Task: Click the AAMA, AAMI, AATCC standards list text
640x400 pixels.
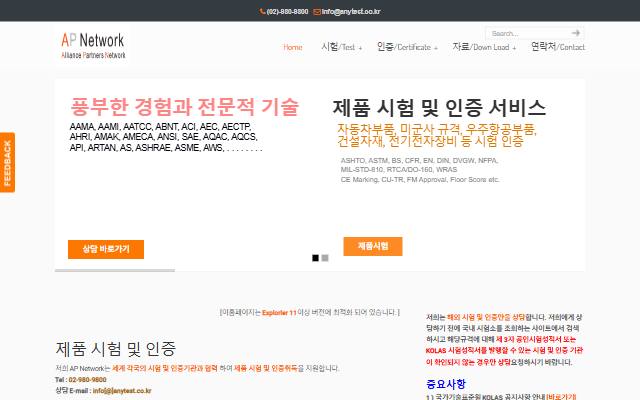Action: tap(166, 137)
